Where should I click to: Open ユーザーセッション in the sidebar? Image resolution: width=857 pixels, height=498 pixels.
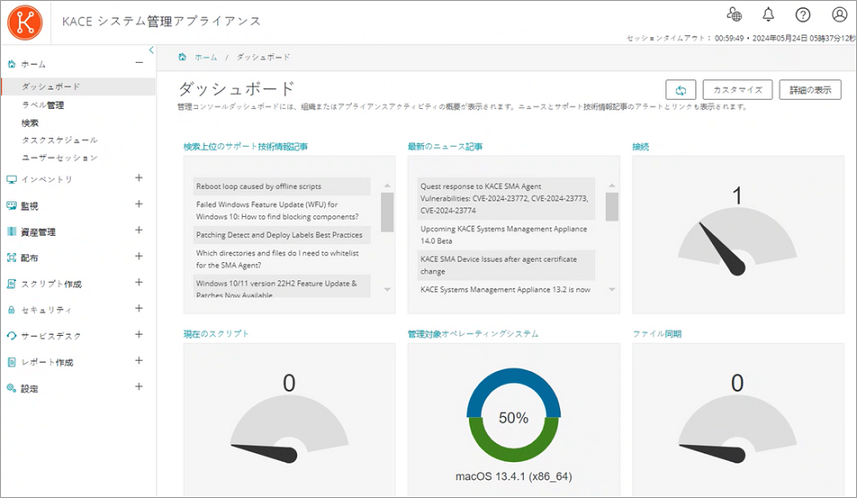coord(60,157)
